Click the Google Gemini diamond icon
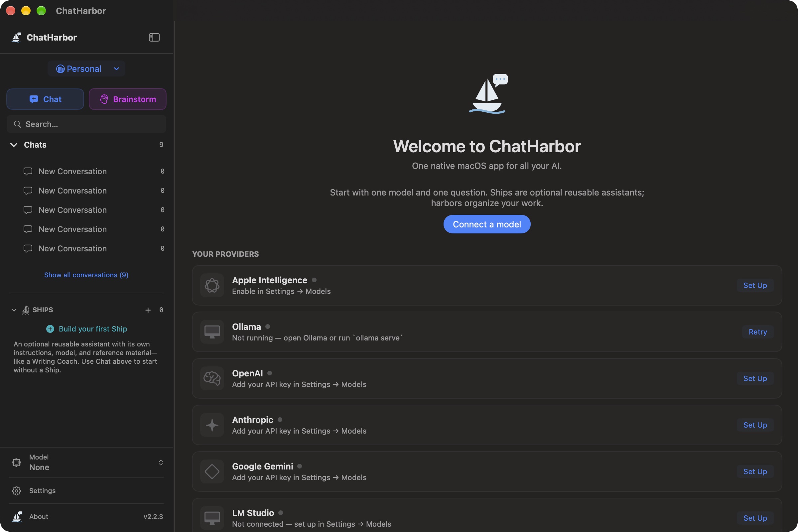Screen dimensions: 798x532 pos(212,471)
